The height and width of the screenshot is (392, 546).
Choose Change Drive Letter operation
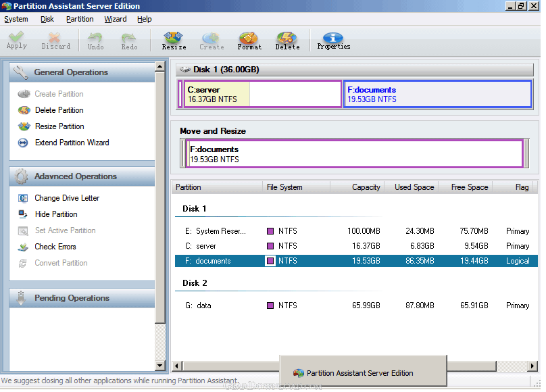click(x=67, y=198)
